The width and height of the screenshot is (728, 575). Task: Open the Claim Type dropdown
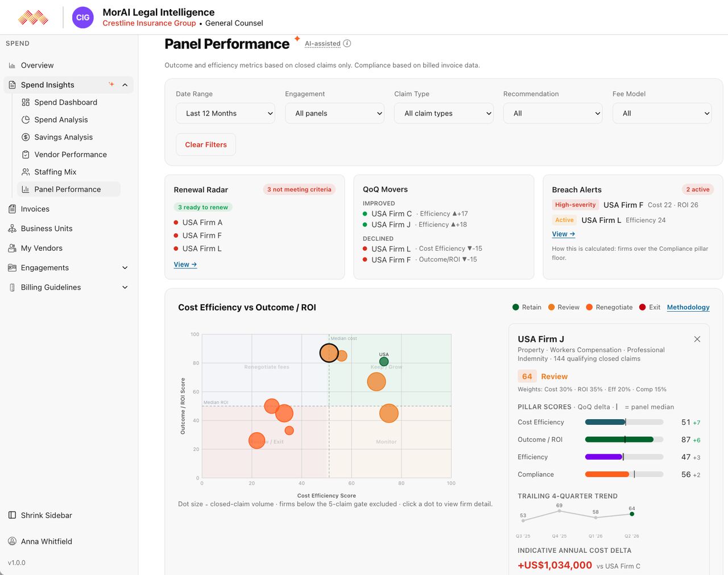[444, 113]
